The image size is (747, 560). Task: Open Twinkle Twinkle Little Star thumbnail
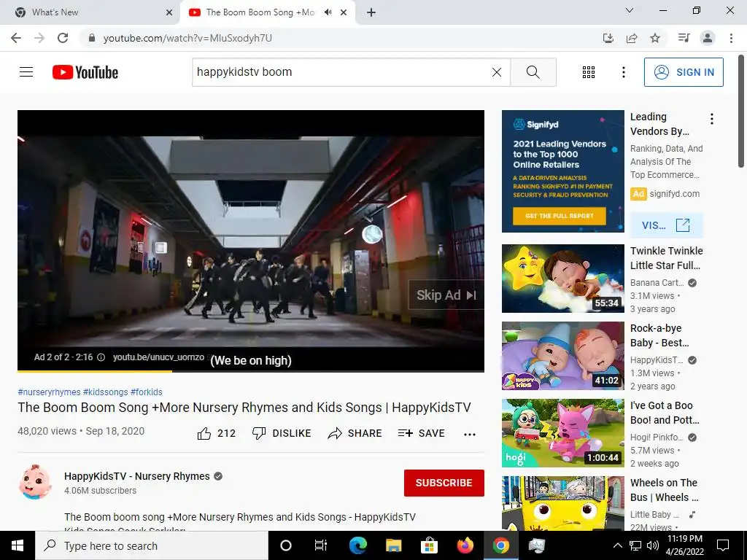point(562,279)
